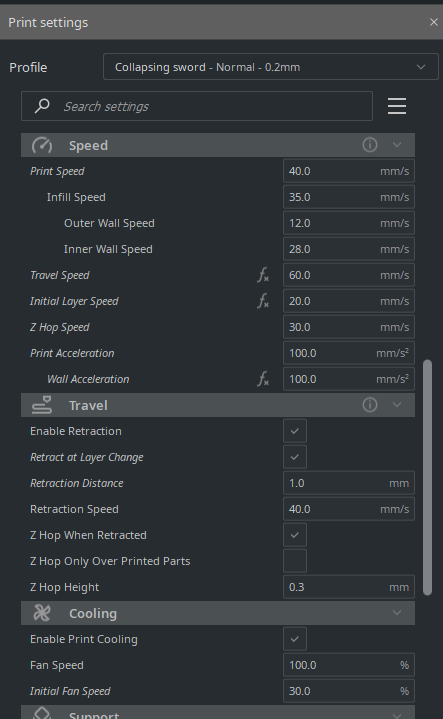Click the settings list vertical scrollbar

(427, 477)
